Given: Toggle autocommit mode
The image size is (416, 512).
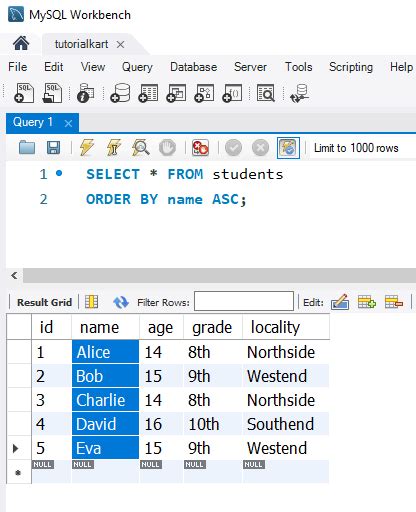Looking at the screenshot, I should pos(288,148).
